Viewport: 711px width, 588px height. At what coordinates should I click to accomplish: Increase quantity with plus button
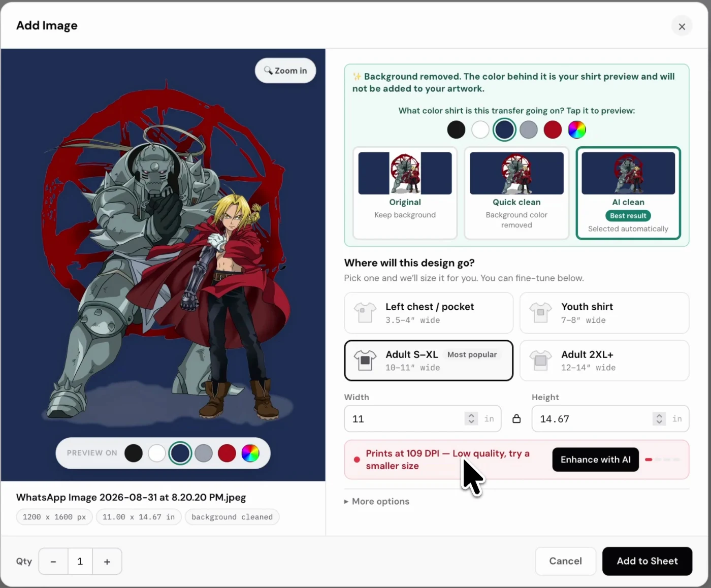[x=107, y=562]
